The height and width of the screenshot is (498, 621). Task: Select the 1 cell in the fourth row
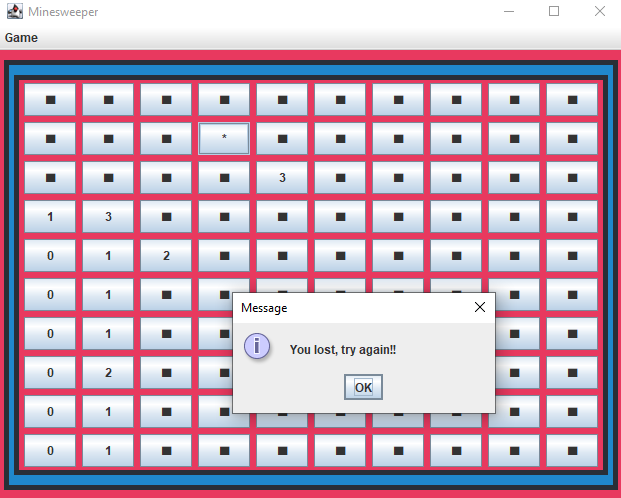coord(50,216)
